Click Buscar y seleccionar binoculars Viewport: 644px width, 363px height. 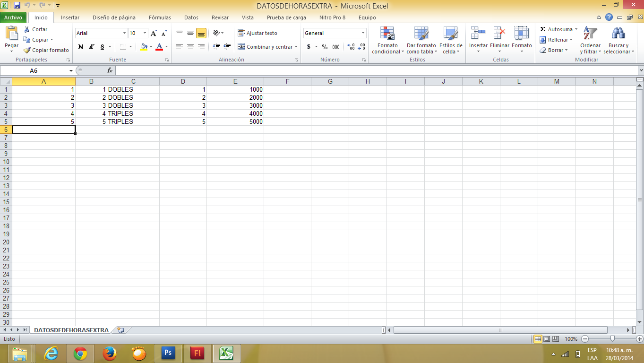click(618, 35)
